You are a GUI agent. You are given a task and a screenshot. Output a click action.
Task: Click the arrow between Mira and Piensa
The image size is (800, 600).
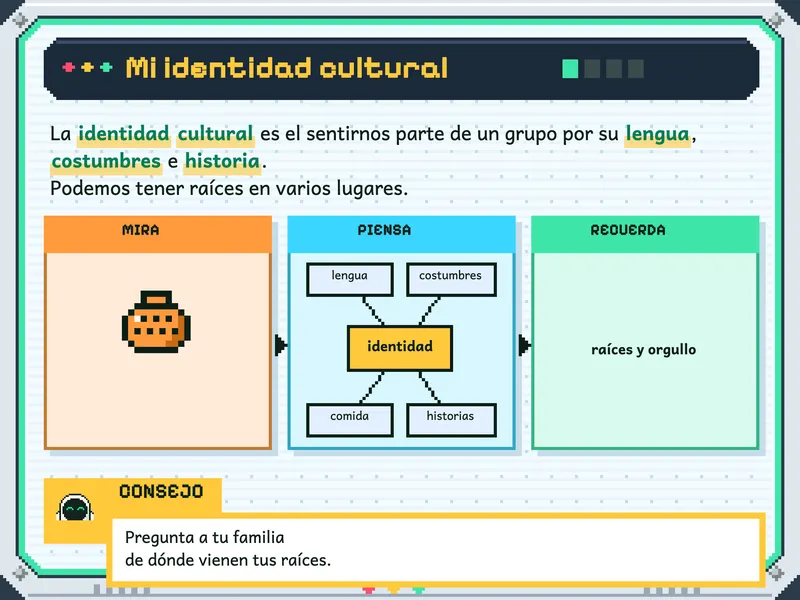click(x=281, y=345)
